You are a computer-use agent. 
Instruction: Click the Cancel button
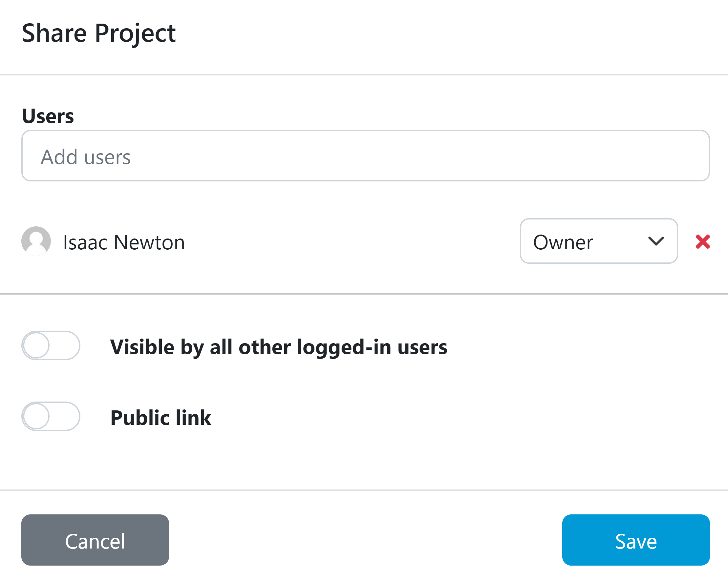tap(95, 540)
